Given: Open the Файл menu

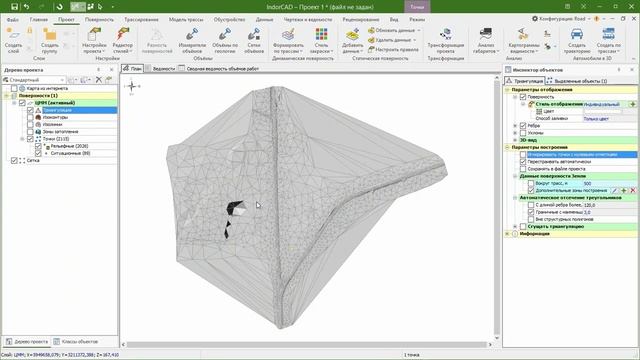Looking at the screenshot, I should click(13, 20).
